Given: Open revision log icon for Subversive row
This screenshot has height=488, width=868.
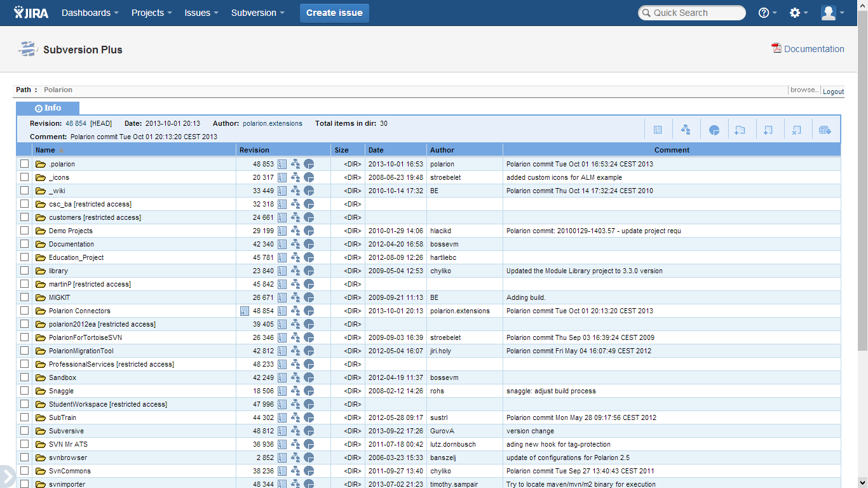Looking at the screenshot, I should [x=282, y=431].
